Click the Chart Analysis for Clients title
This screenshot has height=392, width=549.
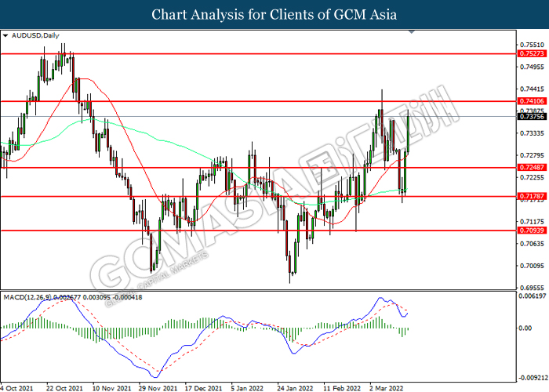click(274, 14)
